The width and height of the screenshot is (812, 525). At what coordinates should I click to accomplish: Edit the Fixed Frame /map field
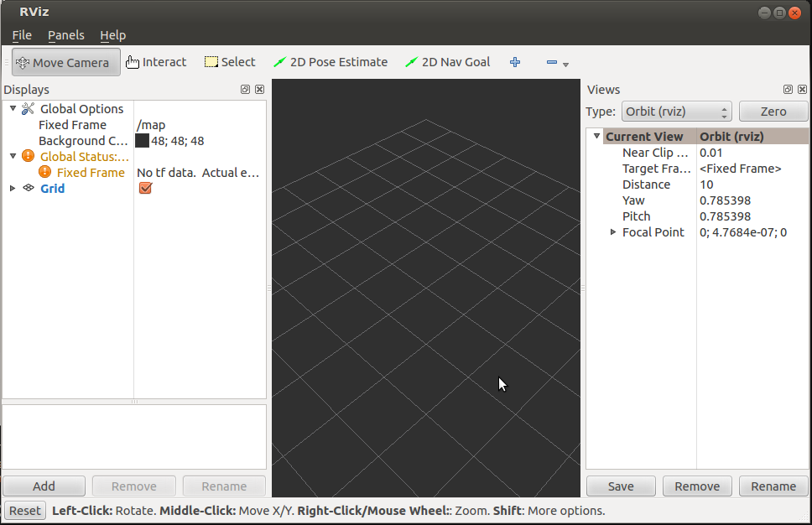[197, 125]
